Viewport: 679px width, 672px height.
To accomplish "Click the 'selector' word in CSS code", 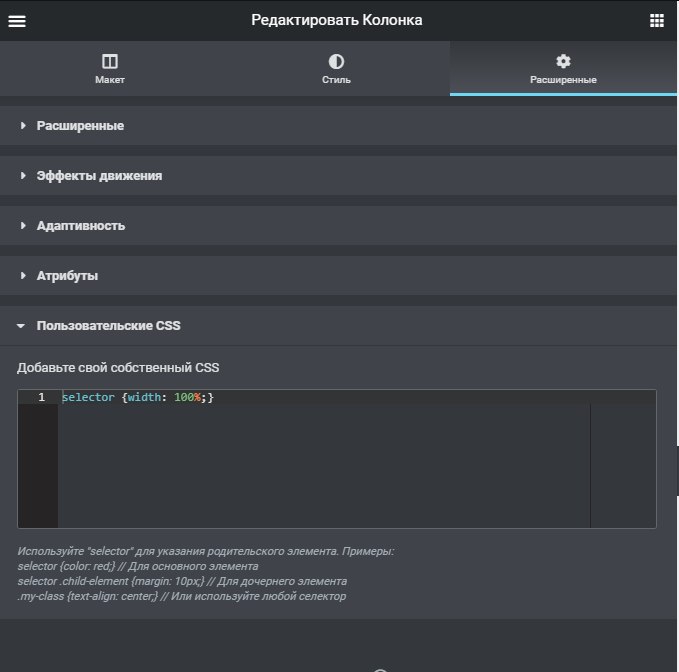I will pos(88,397).
